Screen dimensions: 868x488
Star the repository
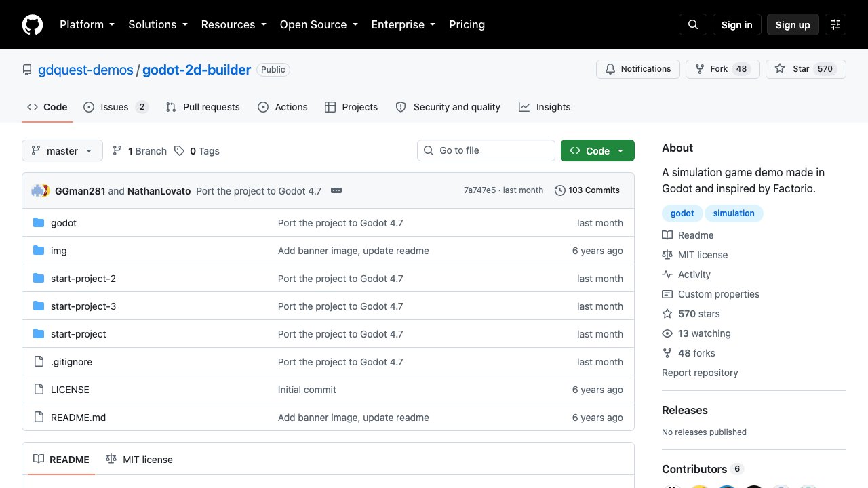point(806,69)
